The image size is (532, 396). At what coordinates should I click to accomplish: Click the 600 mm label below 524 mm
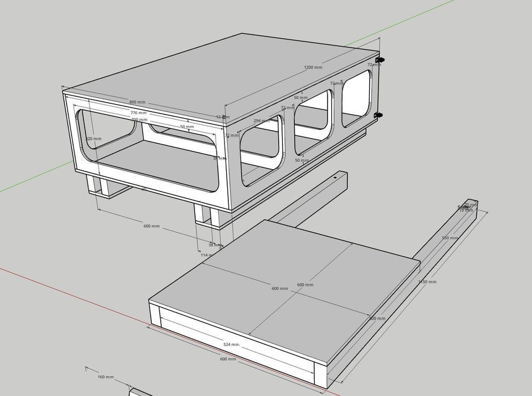[228, 359]
